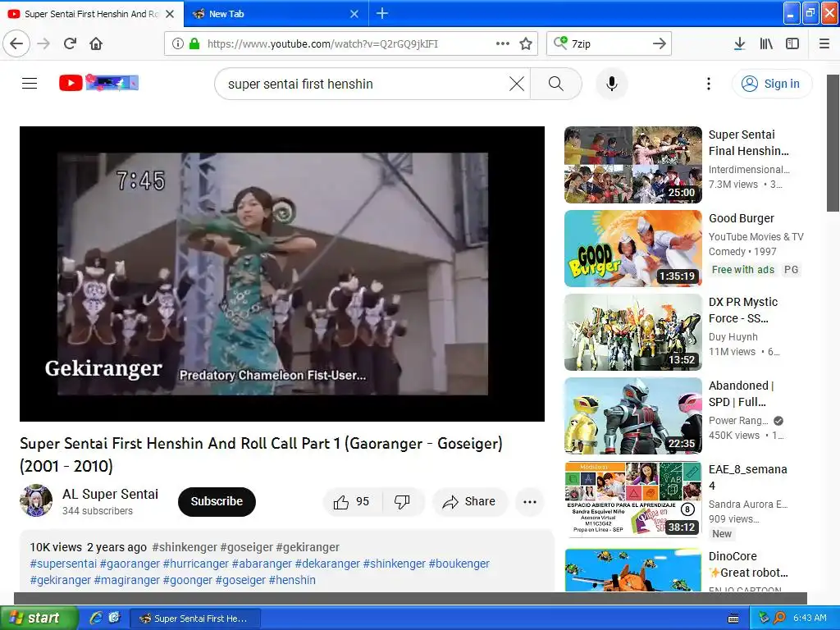This screenshot has height=630, width=840.
Task: Open the YouTube guide hamburger menu
Action: [x=30, y=83]
